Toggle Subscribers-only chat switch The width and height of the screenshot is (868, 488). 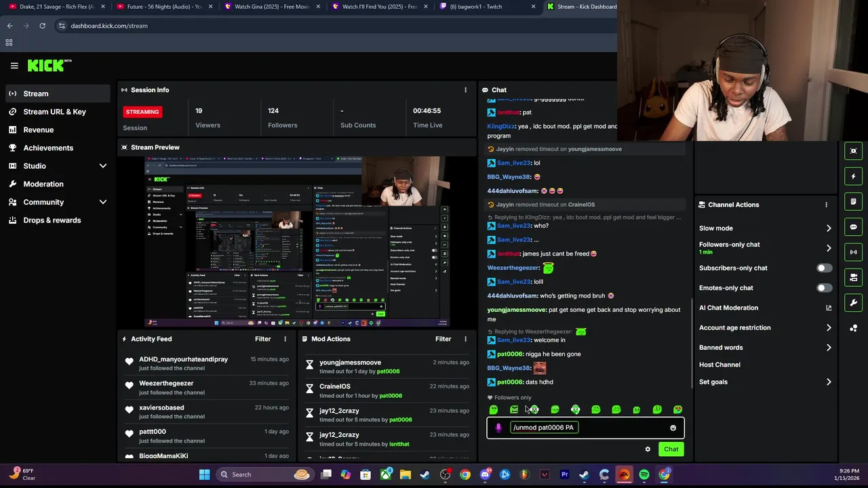coord(824,268)
